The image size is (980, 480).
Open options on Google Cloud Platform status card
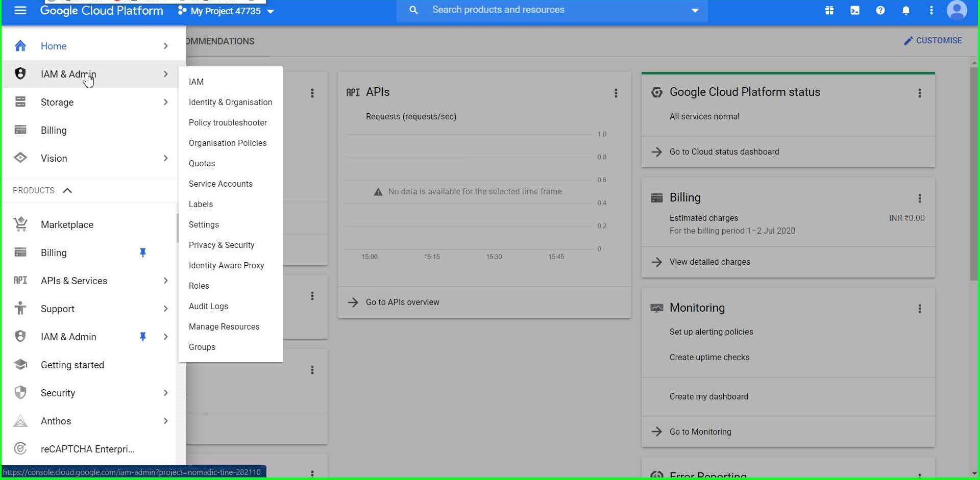(920, 93)
